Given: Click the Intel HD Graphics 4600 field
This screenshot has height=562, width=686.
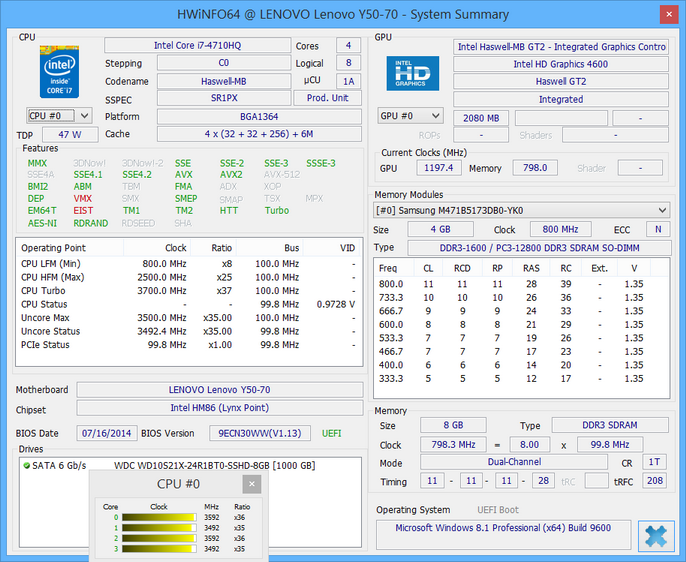Looking at the screenshot, I should point(560,64).
